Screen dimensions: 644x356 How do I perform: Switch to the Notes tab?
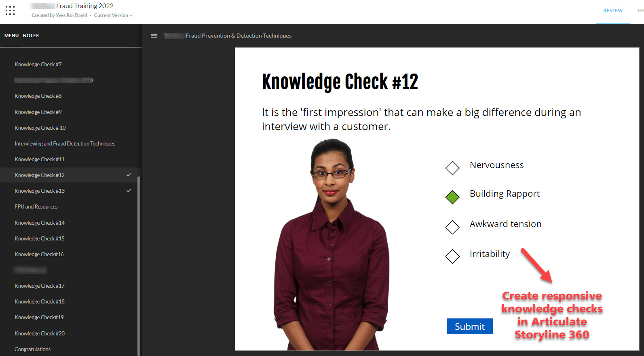pyautogui.click(x=31, y=36)
